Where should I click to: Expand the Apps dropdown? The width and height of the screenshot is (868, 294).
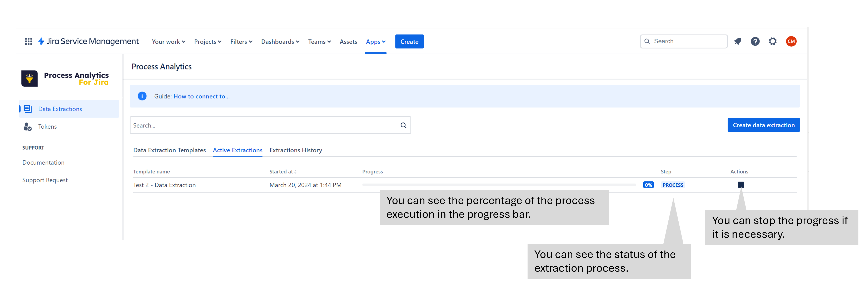click(376, 42)
